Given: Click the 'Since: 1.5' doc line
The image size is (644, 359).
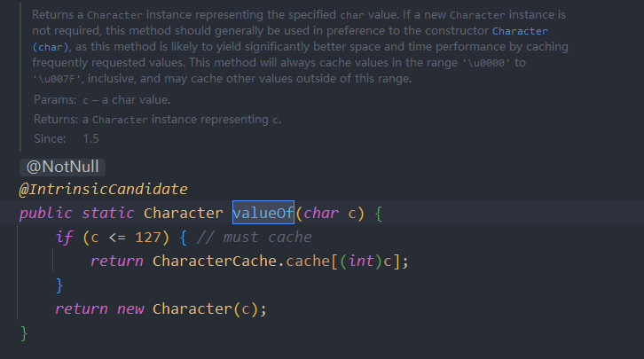Looking at the screenshot, I should 67,138.
